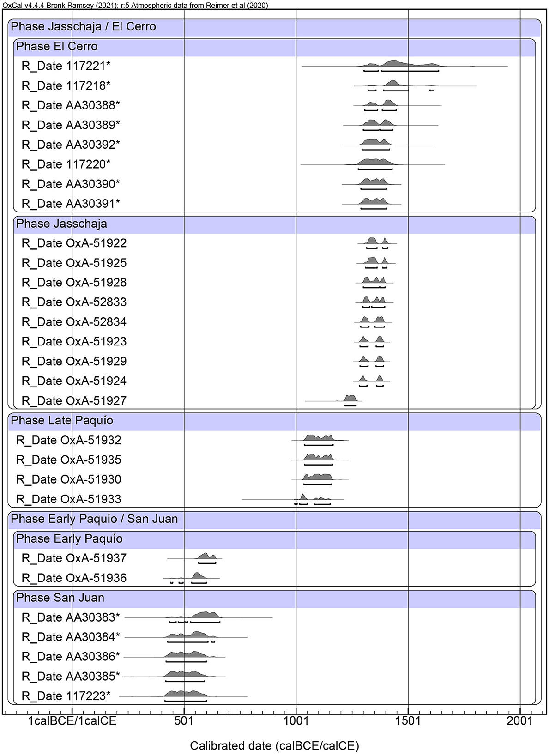Select the R_Date AA30383* entry
Image resolution: width=549 pixels, height=756 pixels.
tap(71, 617)
